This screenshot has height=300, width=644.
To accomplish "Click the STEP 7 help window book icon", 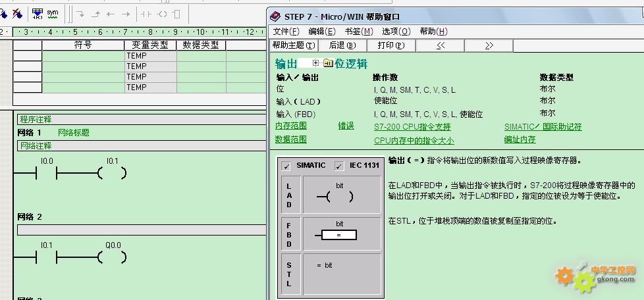I will click(275, 17).
